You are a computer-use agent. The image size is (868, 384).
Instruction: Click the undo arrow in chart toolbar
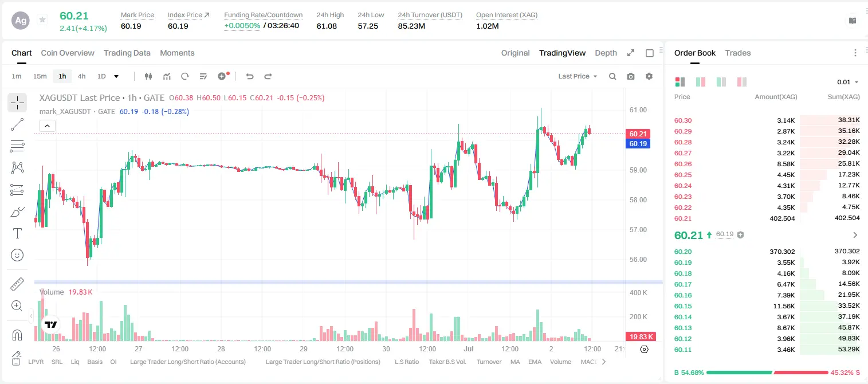point(249,76)
